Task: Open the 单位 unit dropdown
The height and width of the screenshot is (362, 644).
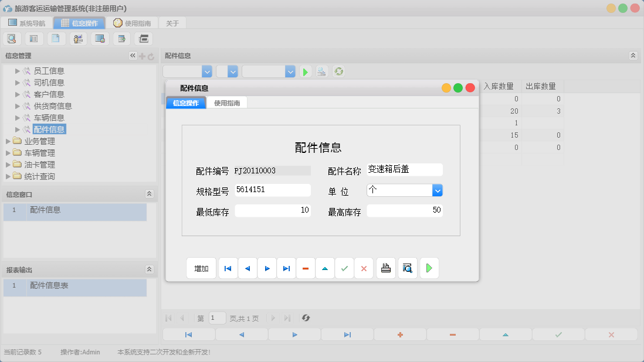Action: pos(436,190)
